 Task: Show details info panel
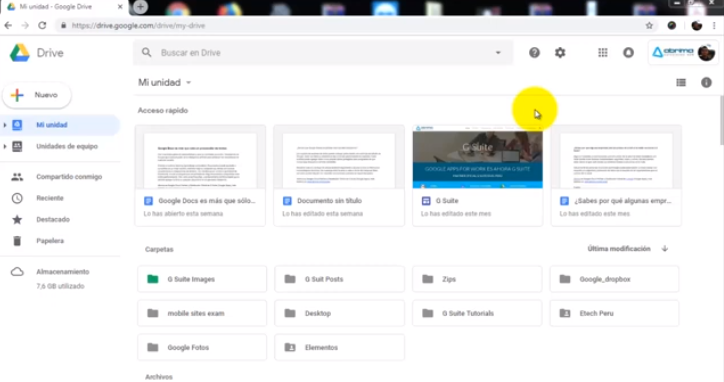[x=706, y=83]
